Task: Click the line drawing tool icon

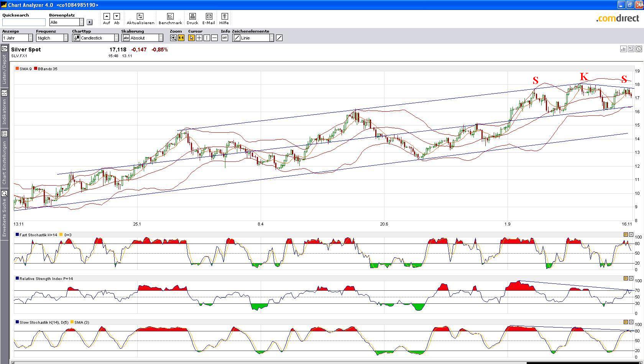Action: pyautogui.click(x=279, y=38)
